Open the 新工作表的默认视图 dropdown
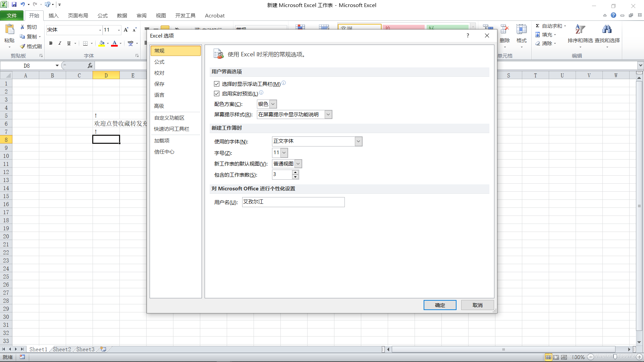The height and width of the screenshot is (362, 644). point(298,164)
